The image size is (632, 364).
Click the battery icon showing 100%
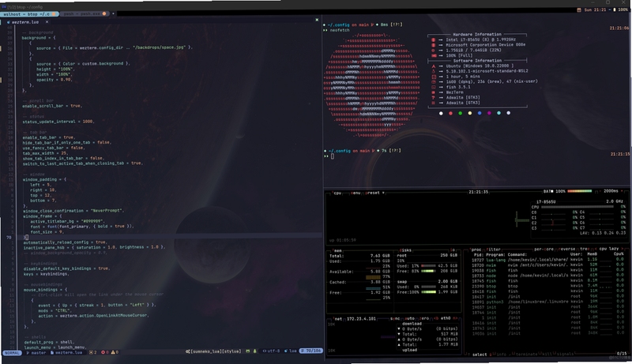click(x=615, y=9)
